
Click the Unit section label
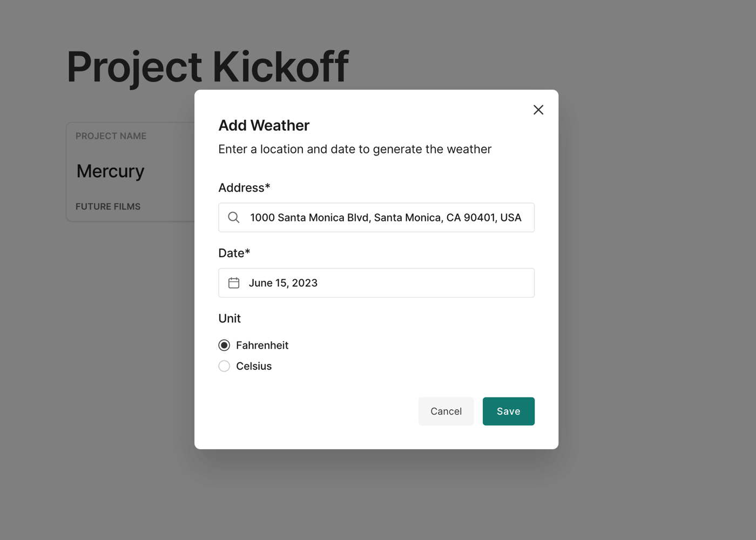click(230, 319)
